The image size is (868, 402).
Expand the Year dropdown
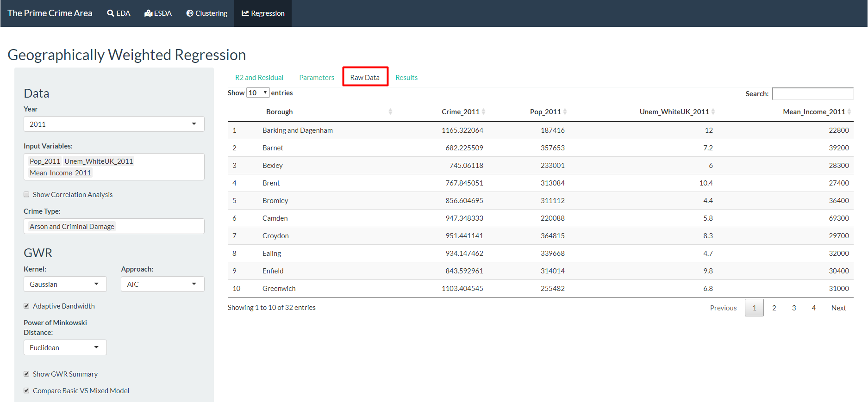pos(113,124)
